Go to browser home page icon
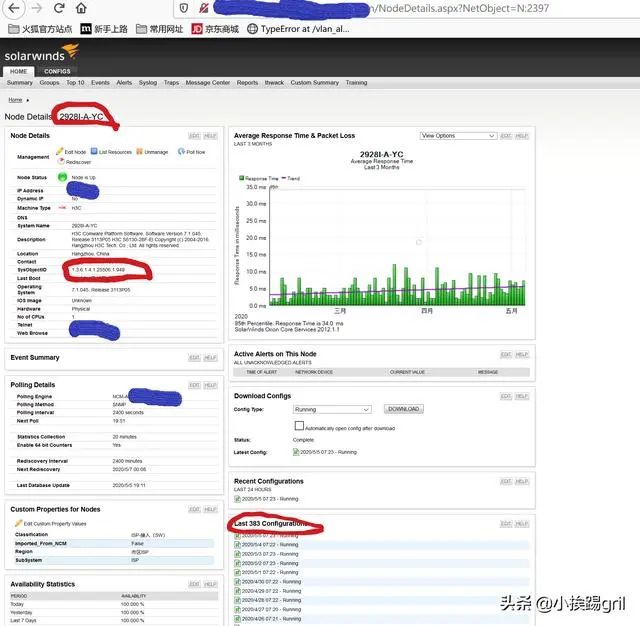This screenshot has width=640, height=626. click(x=81, y=8)
